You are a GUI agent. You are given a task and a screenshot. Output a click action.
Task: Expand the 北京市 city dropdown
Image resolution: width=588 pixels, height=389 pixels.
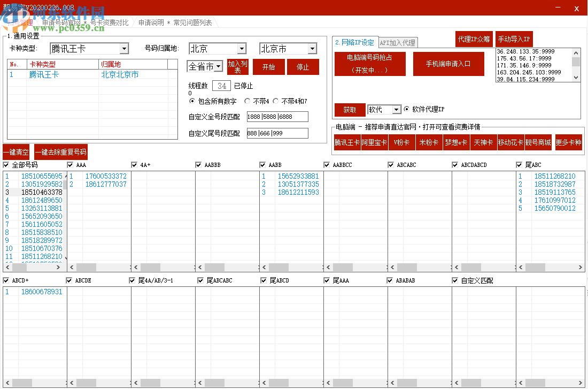click(x=312, y=49)
